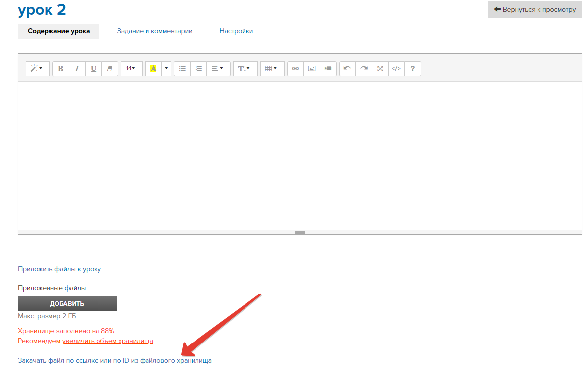Viewport: 587px width, 392px height.
Task: Open the magic wand style dropdown
Action: pyautogui.click(x=37, y=69)
